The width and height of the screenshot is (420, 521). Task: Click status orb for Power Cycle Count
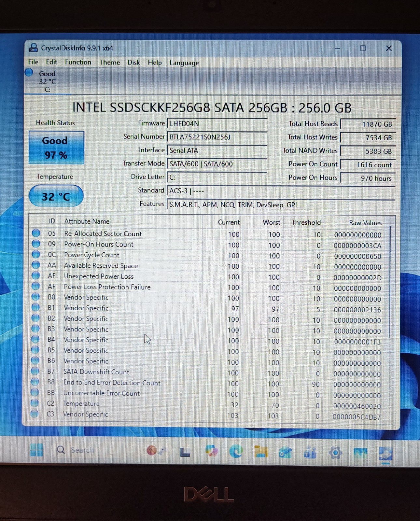pyautogui.click(x=36, y=254)
